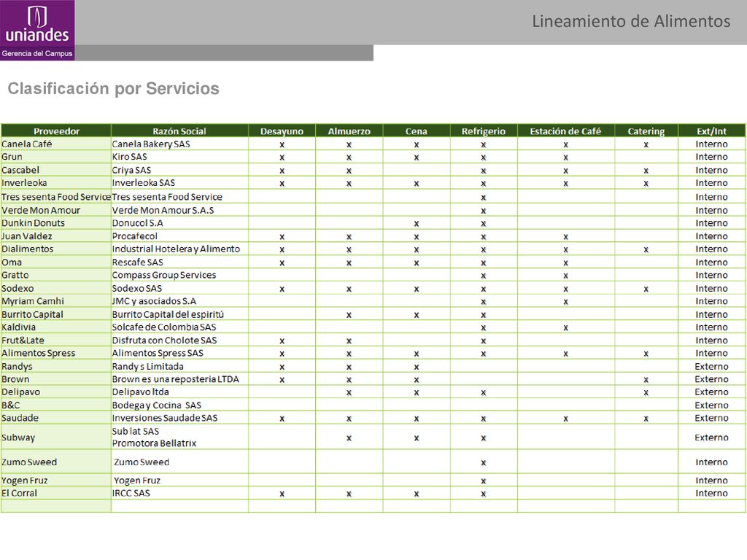Image resolution: width=747 pixels, height=560 pixels.
Task: Select the 'Bodega y Cocina SAS' cell
Action: coord(179,405)
